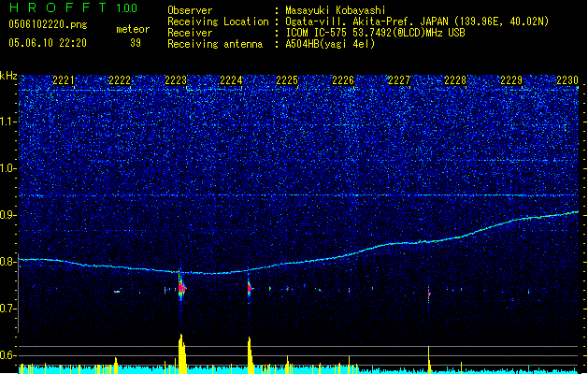Screen dimensions: 588x374
Task: Click the 0.7 kHz axis label
Action: (8, 309)
